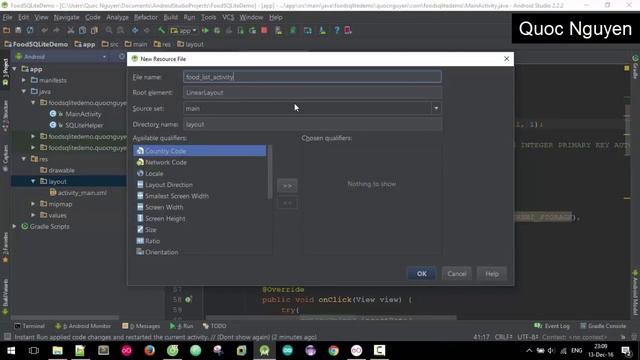Viewport: 640px width, 360px height.
Task: Collapse the app module tree node
Action: [15, 69]
